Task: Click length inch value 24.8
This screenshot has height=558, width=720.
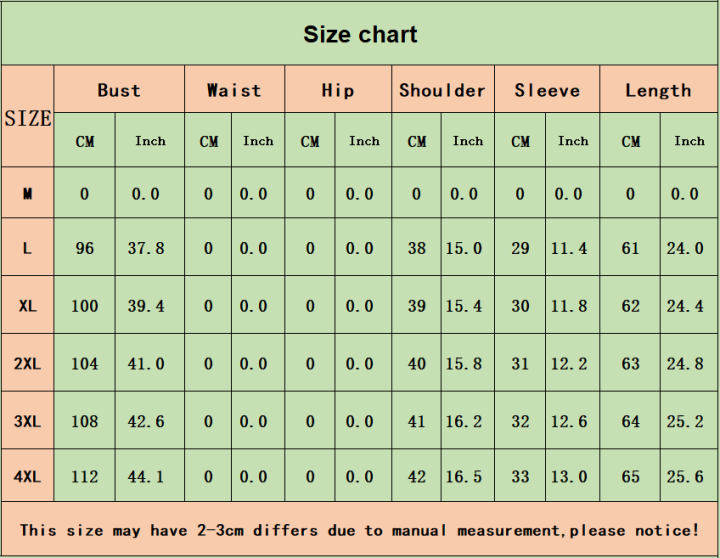Action: pyautogui.click(x=685, y=364)
